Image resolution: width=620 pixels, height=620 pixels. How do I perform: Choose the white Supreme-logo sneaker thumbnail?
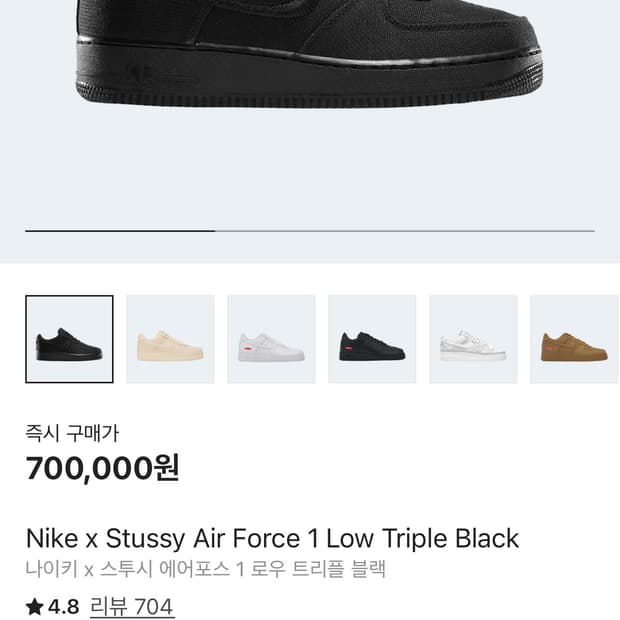click(271, 339)
